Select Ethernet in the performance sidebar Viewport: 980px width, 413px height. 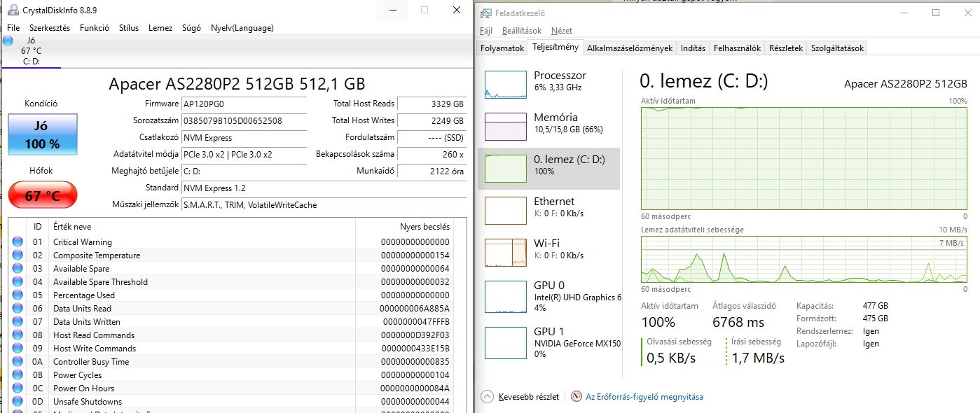(548, 210)
